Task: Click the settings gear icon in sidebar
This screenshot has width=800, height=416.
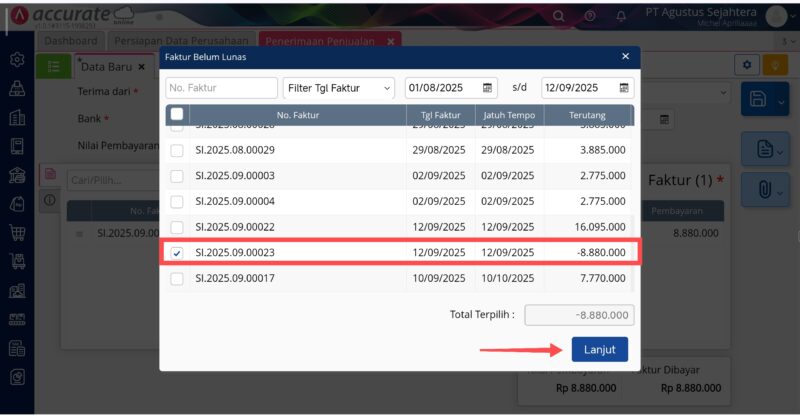Action: click(x=16, y=60)
